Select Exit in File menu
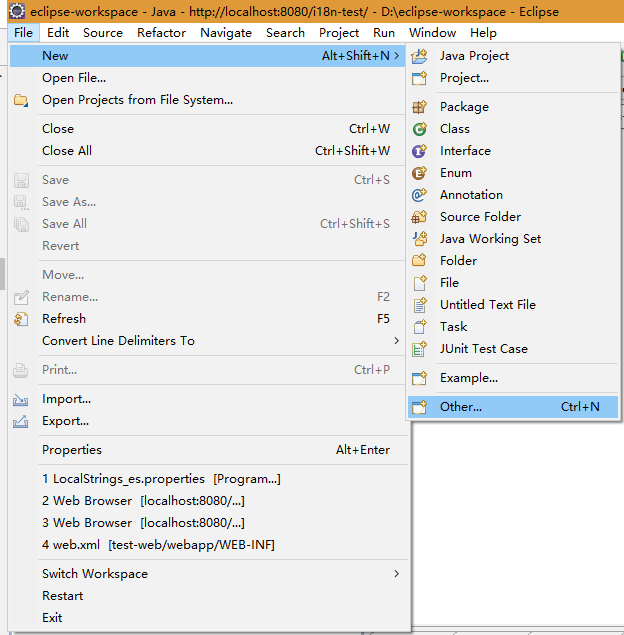The image size is (624, 635). pyautogui.click(x=207, y=618)
